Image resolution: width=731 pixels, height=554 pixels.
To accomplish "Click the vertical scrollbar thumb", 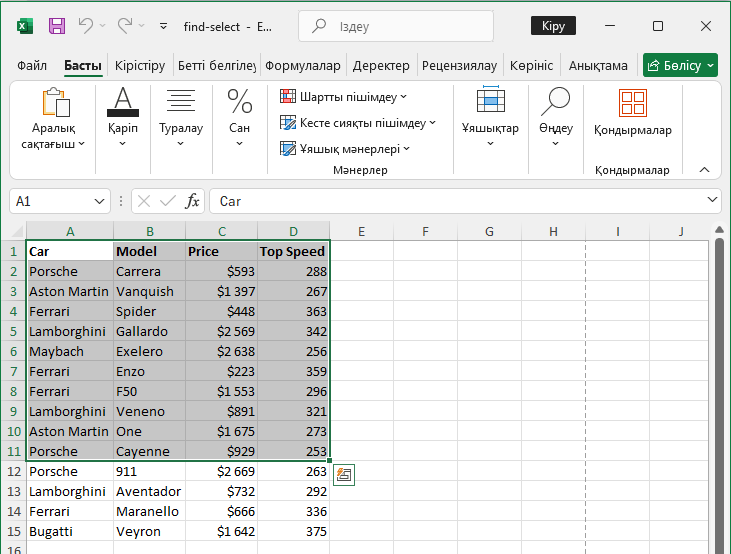I will coord(719,396).
